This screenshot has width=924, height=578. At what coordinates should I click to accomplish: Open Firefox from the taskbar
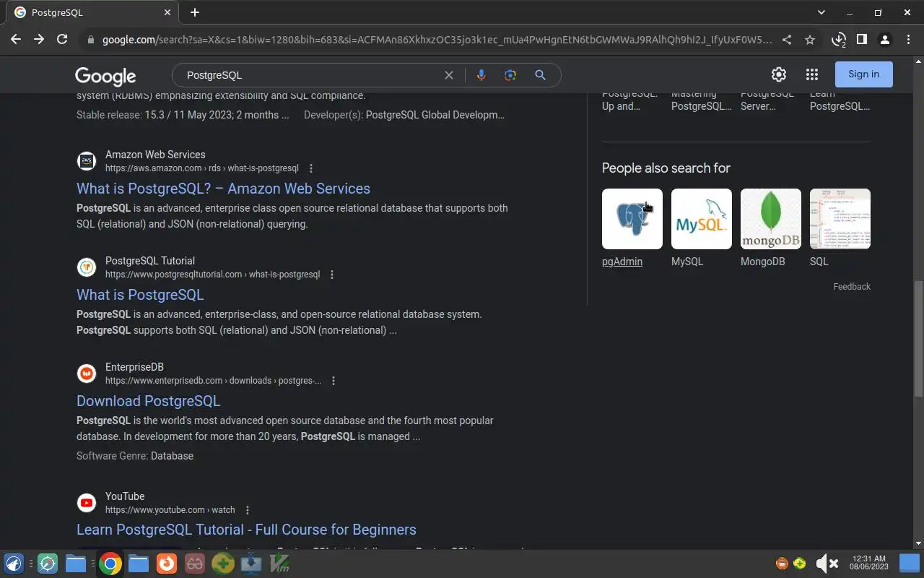(x=167, y=564)
